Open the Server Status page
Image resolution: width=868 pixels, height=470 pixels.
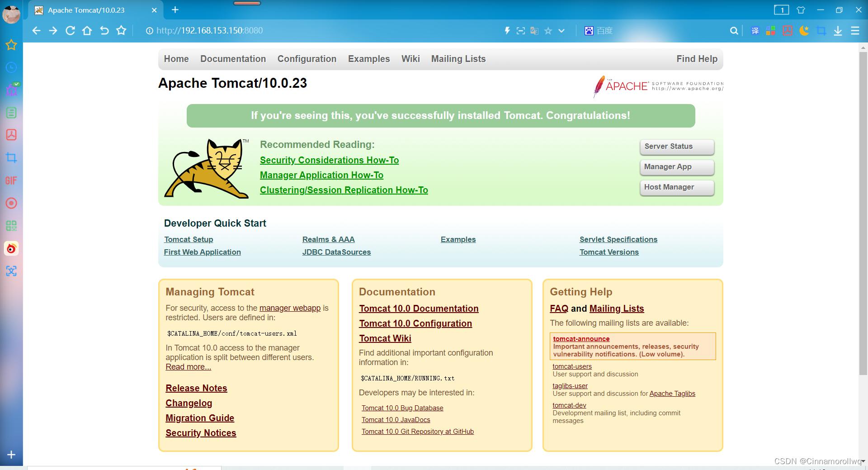[x=676, y=147]
